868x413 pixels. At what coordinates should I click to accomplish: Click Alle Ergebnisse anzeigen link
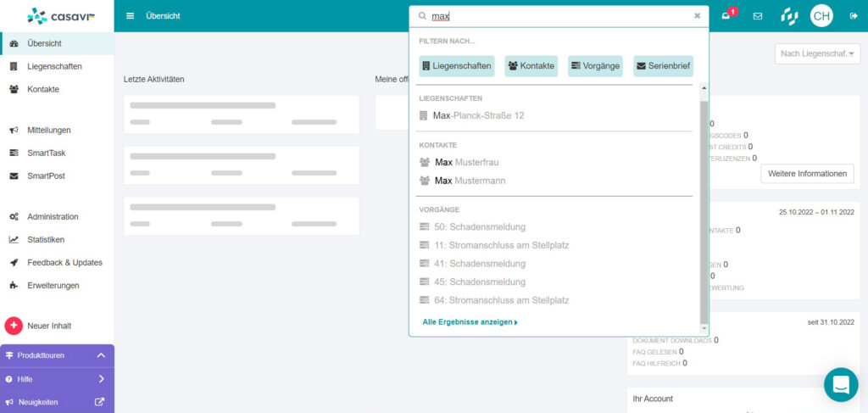tap(470, 322)
